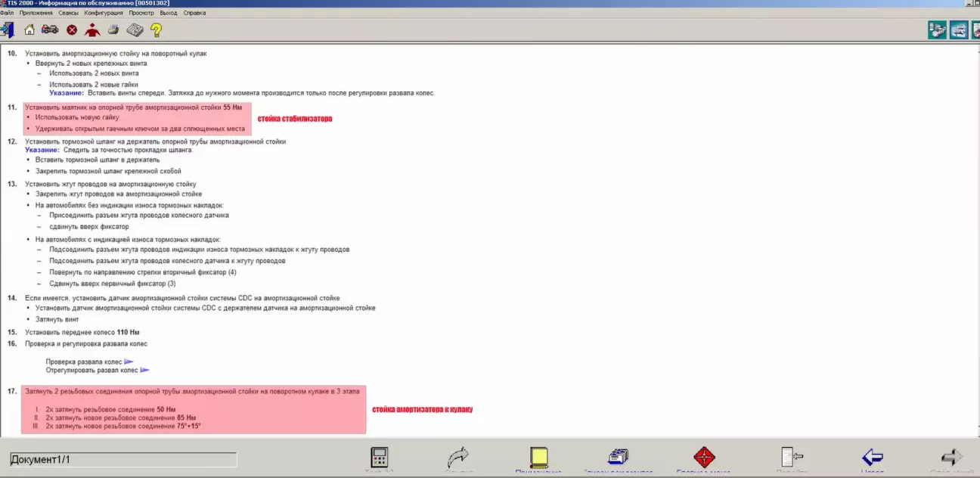Click the red person icon in toolbar
This screenshot has height=478, width=980.
[92, 30]
